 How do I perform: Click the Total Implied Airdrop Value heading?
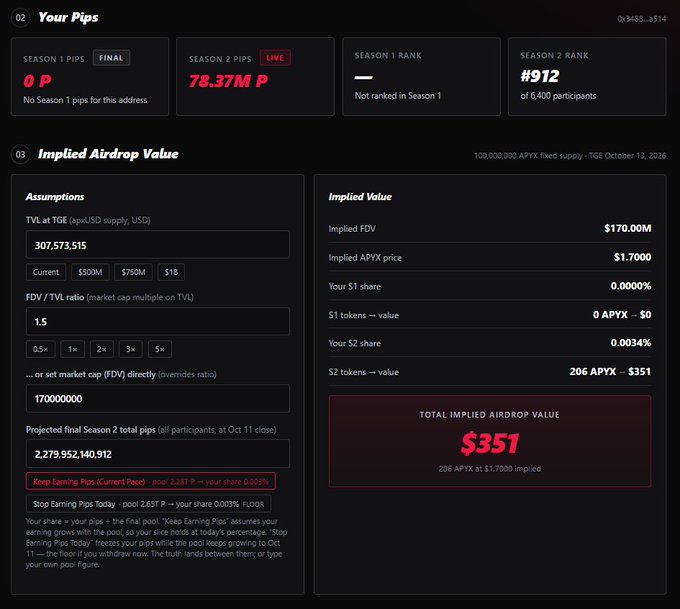[x=490, y=415]
